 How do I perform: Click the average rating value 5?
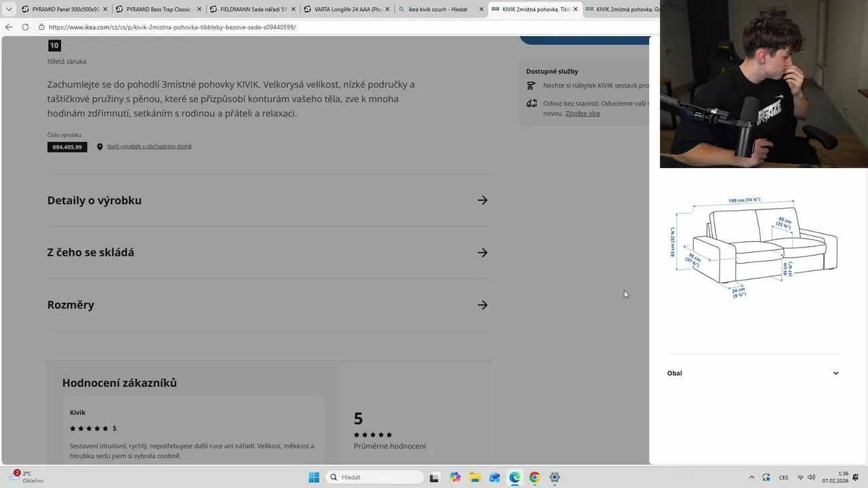(358, 419)
